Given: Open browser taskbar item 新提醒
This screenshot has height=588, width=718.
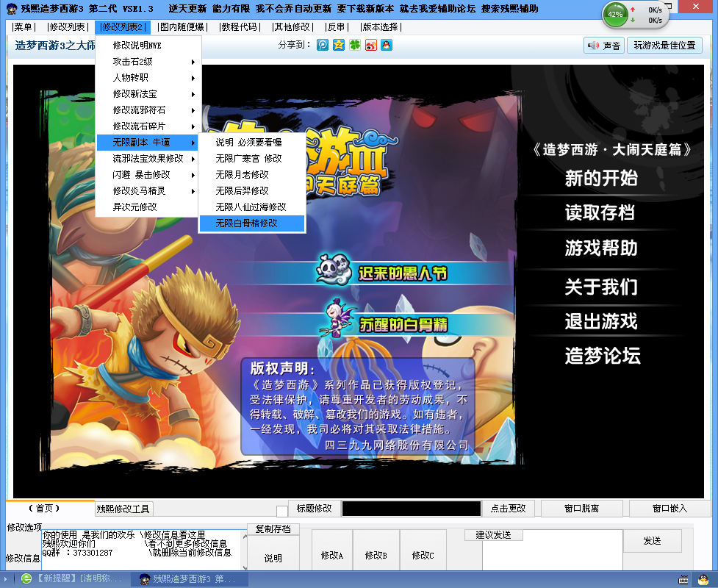Looking at the screenshot, I should pyautogui.click(x=72, y=578).
